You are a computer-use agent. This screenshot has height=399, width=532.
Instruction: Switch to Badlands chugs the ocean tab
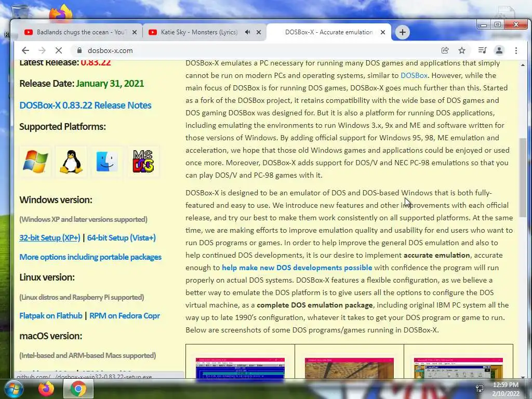[80, 32]
